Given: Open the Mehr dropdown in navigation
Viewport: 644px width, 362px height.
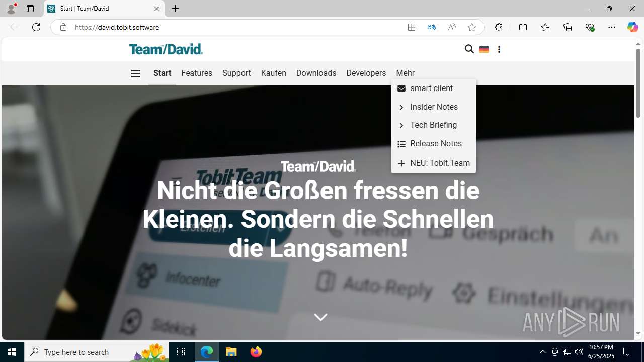Looking at the screenshot, I should point(405,73).
